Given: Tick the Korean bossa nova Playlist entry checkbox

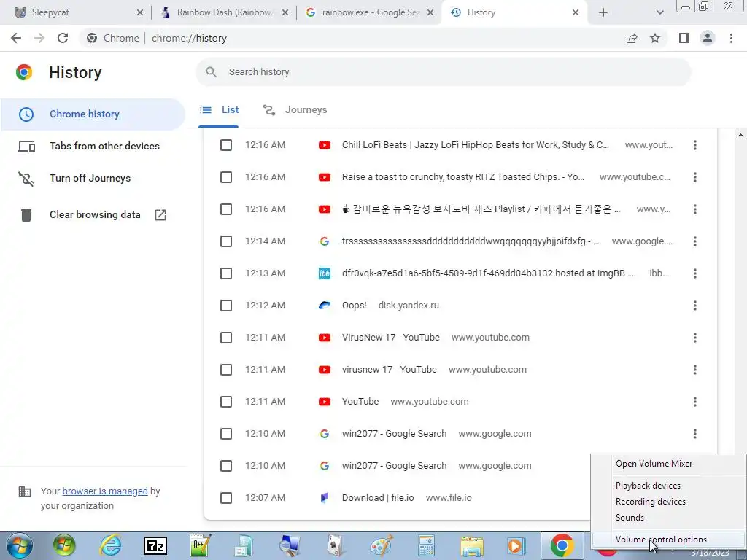Looking at the screenshot, I should click(x=226, y=209).
